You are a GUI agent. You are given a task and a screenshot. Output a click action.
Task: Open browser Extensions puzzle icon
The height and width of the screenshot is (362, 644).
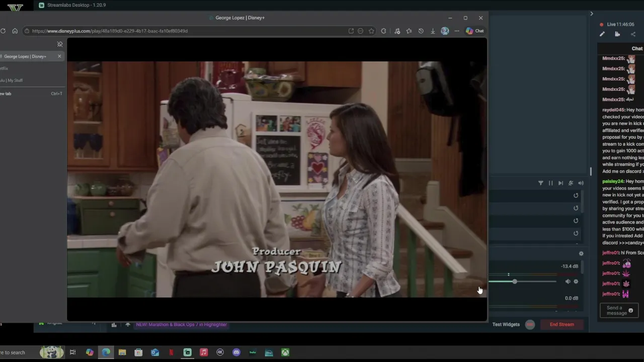(383, 31)
